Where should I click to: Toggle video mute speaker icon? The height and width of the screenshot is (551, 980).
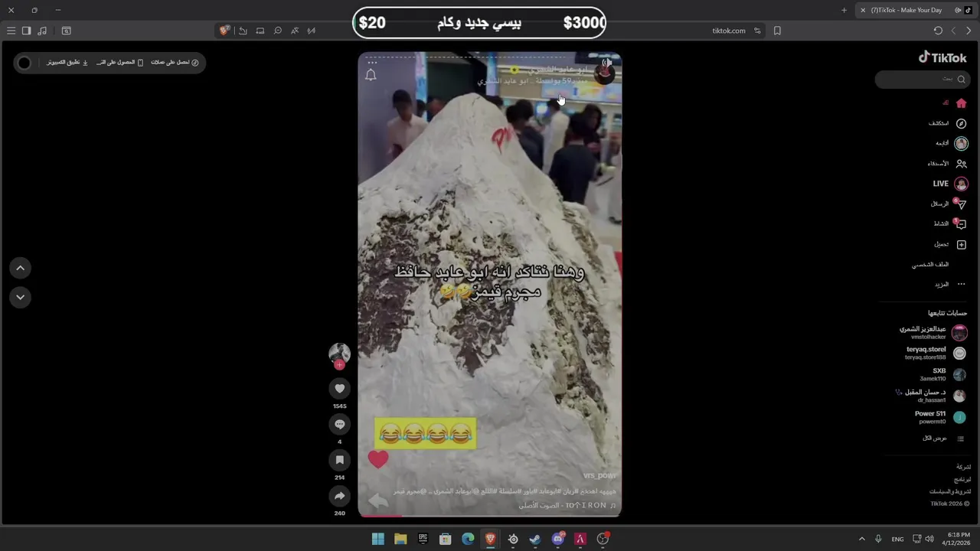click(606, 64)
